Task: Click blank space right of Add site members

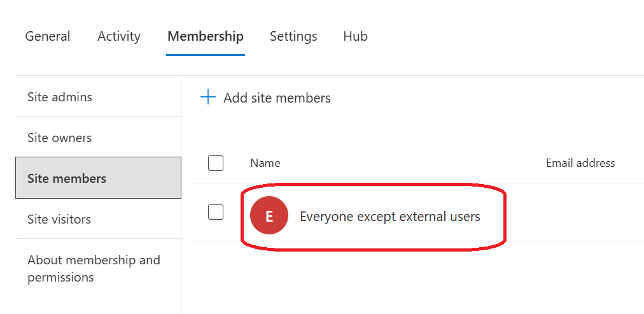Action: (x=484, y=98)
